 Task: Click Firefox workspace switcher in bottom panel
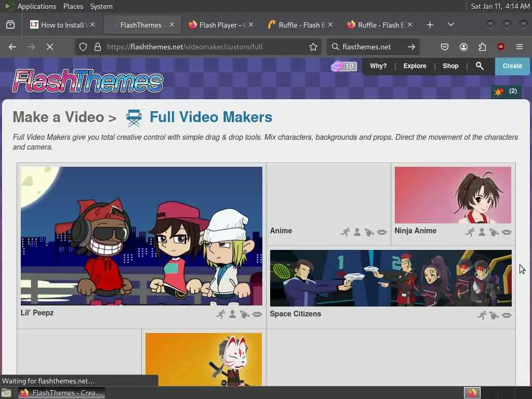472,393
